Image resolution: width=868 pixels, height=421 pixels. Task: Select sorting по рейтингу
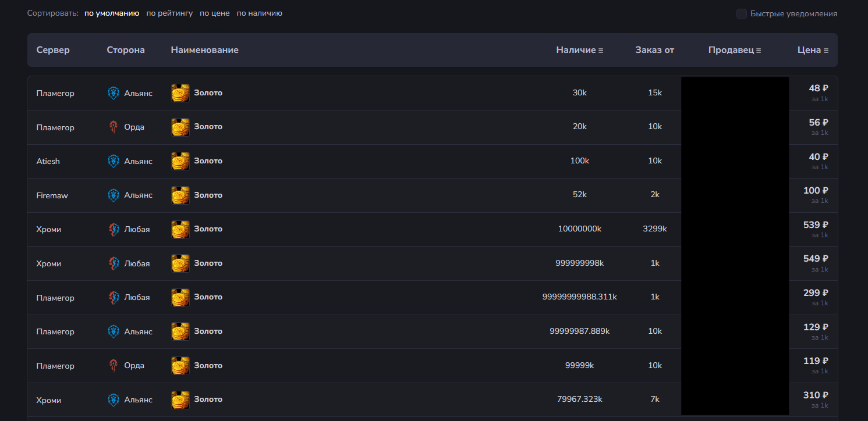click(x=169, y=13)
